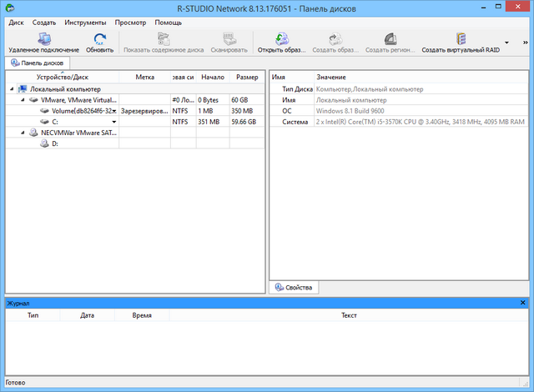Sort by the Размер column header
Image resolution: width=534 pixels, height=392 pixels.
(246, 77)
